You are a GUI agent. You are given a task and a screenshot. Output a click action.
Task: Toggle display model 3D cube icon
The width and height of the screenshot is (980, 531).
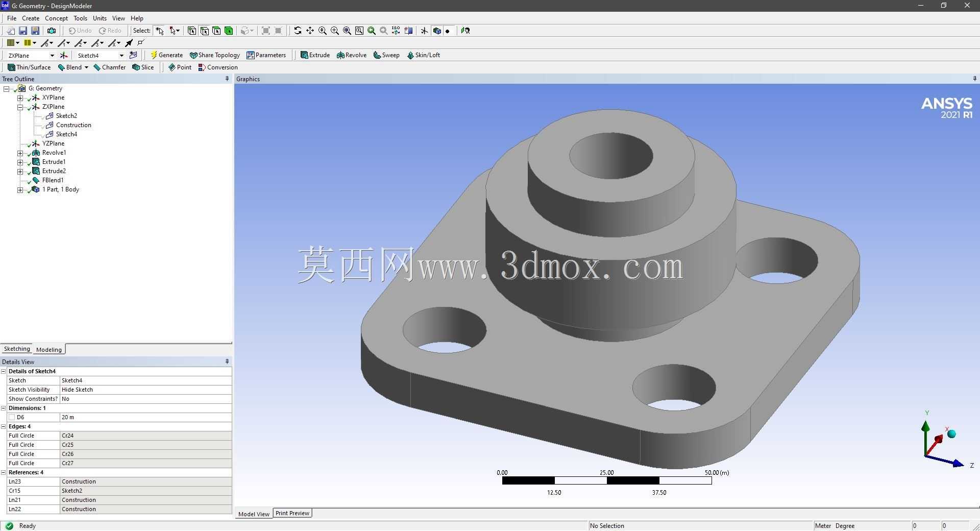[x=437, y=31]
